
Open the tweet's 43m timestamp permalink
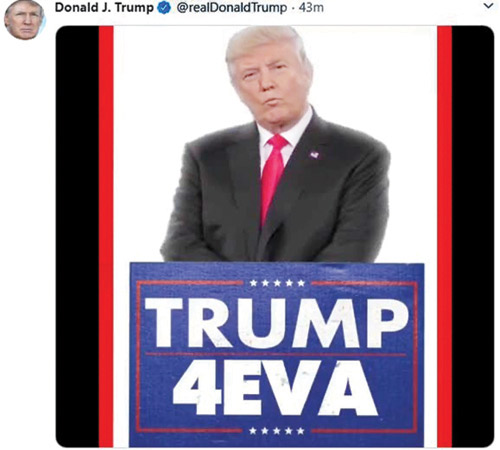click(x=311, y=8)
